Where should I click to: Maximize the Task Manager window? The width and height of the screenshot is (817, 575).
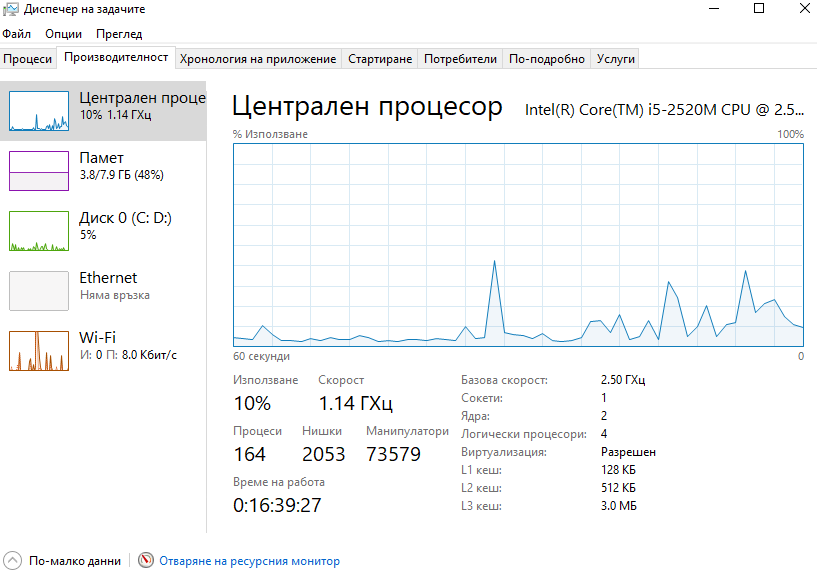pos(759,8)
